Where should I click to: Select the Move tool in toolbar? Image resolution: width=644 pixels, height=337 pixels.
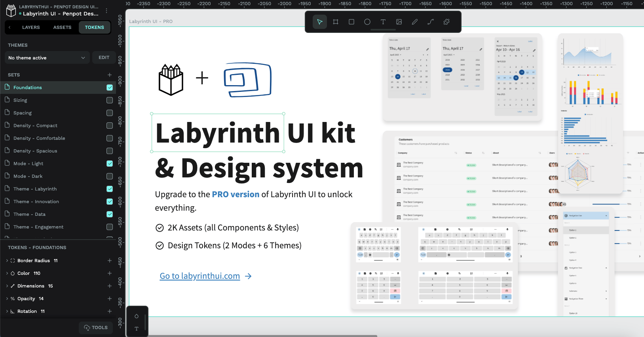point(320,22)
